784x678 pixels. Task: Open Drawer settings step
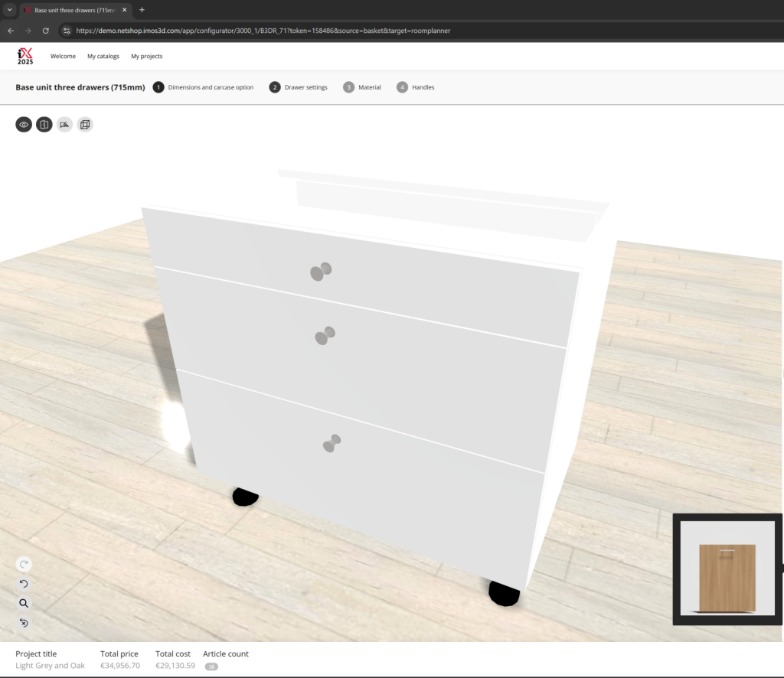click(299, 87)
